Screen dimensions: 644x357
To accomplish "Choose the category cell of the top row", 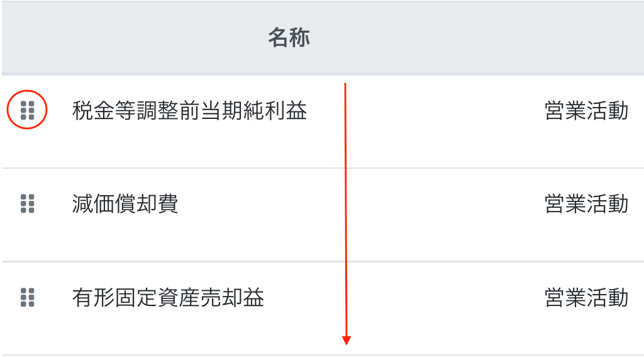I will coord(586,111).
